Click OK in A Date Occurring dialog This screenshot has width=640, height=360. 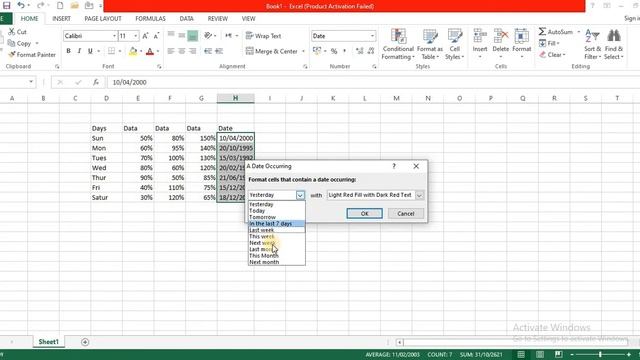(x=364, y=213)
